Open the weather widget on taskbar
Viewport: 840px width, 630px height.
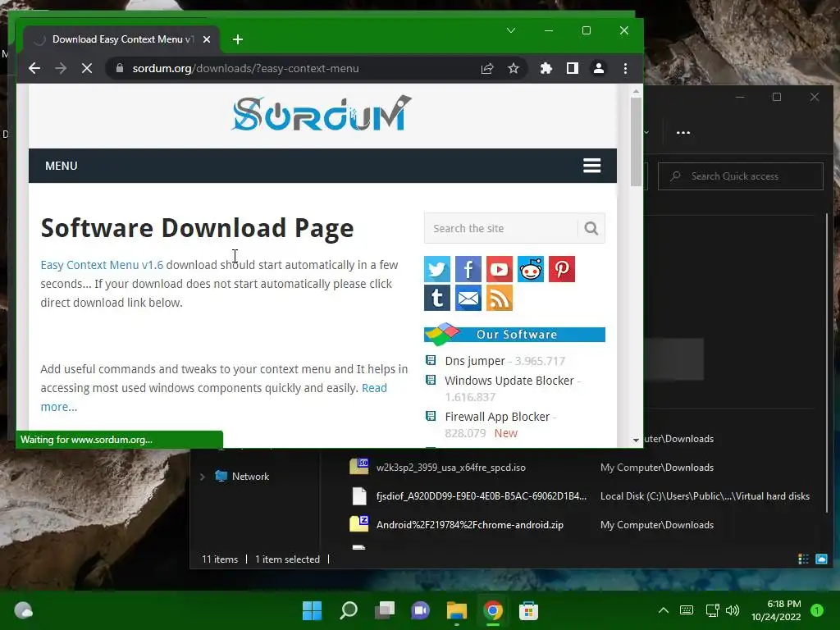(23, 610)
